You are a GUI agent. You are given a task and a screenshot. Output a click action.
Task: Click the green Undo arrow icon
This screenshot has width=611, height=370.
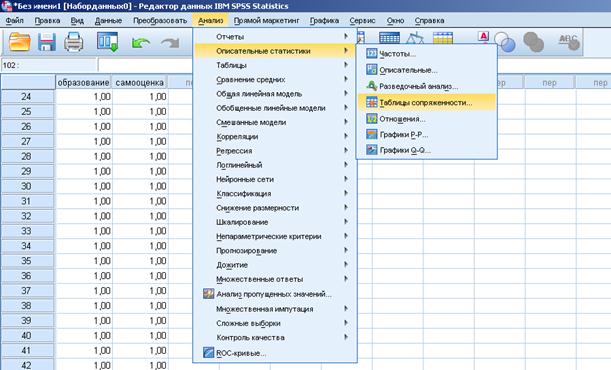tap(141, 42)
